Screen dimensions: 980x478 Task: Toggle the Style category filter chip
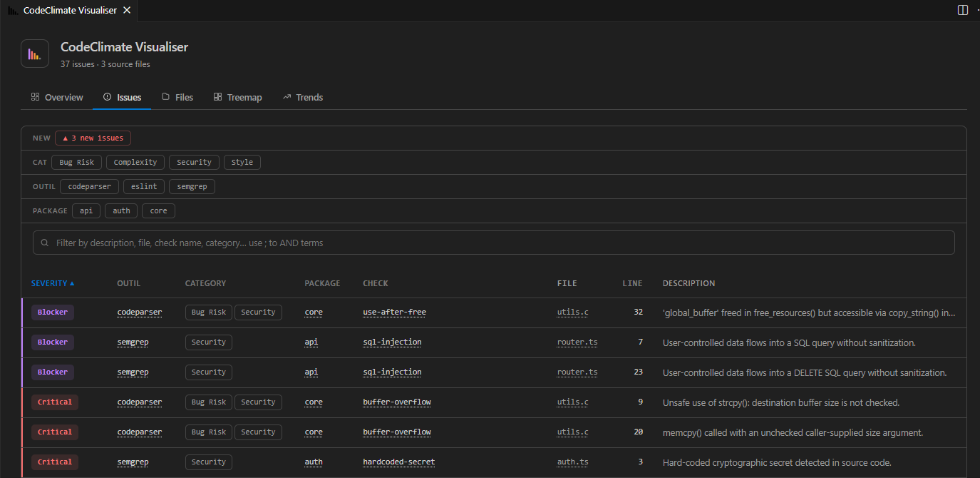coord(242,163)
